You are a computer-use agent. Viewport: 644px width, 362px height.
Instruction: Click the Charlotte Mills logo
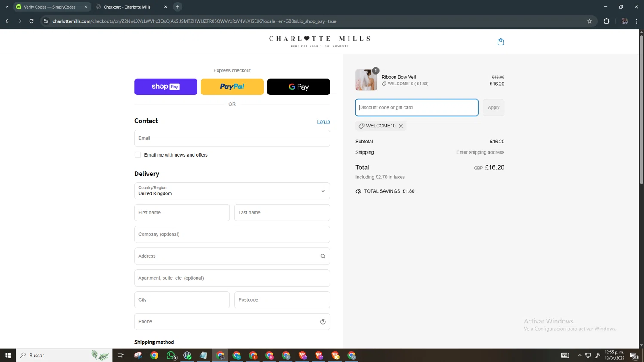319,41
